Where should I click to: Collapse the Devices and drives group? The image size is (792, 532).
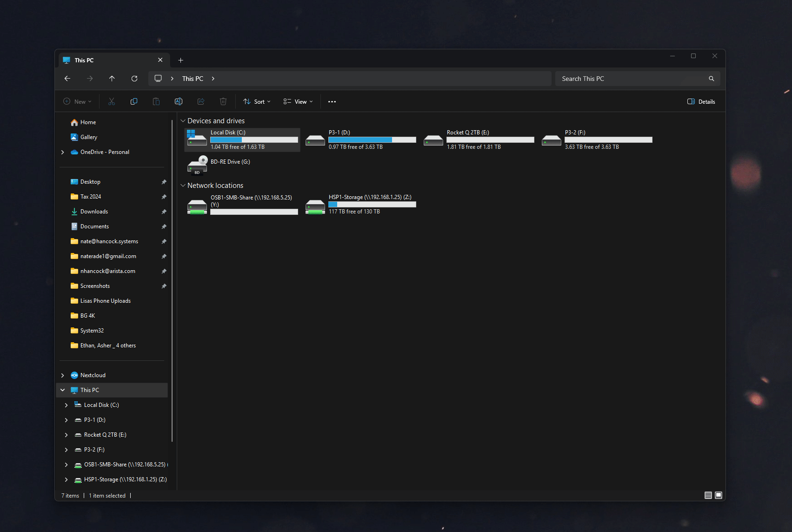point(183,121)
